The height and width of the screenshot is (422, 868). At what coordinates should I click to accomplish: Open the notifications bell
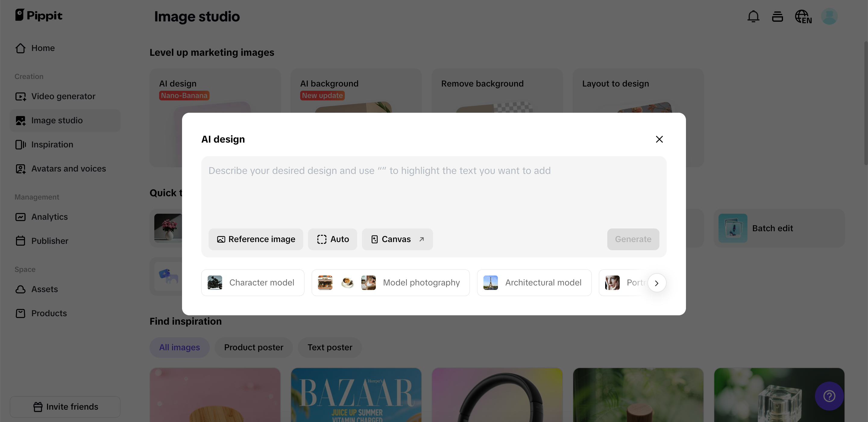click(x=753, y=16)
